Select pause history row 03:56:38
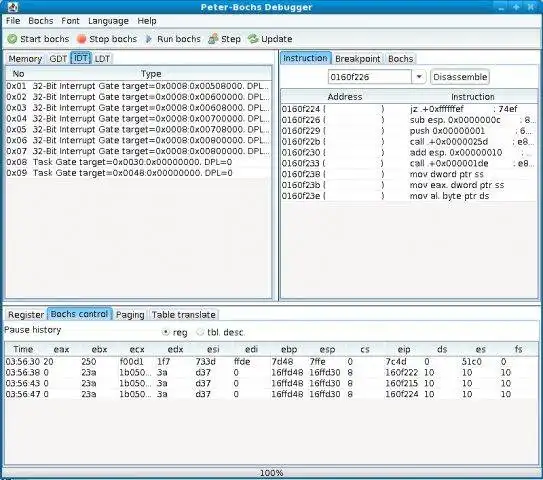The height and width of the screenshot is (480, 543). tap(272, 373)
